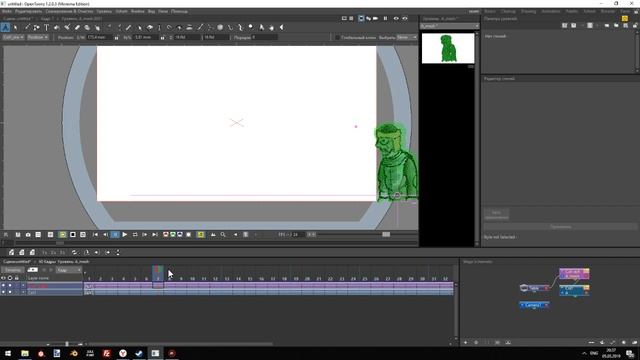
Task: Open the Редактировать menu
Action: (x=28, y=11)
